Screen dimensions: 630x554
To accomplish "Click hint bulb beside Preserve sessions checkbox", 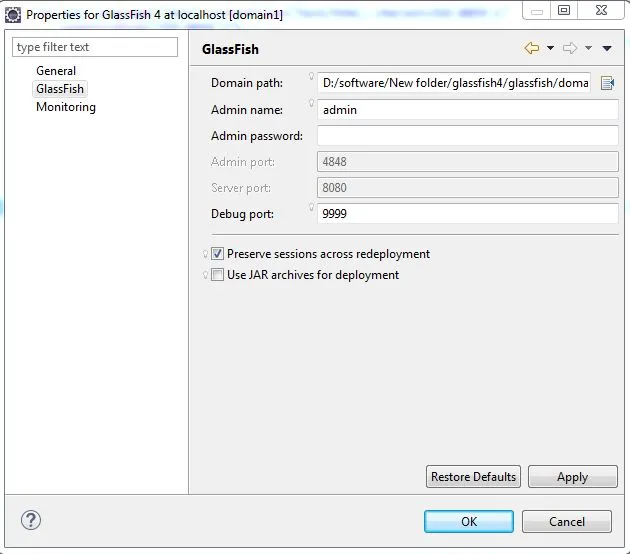I will (x=205, y=253).
